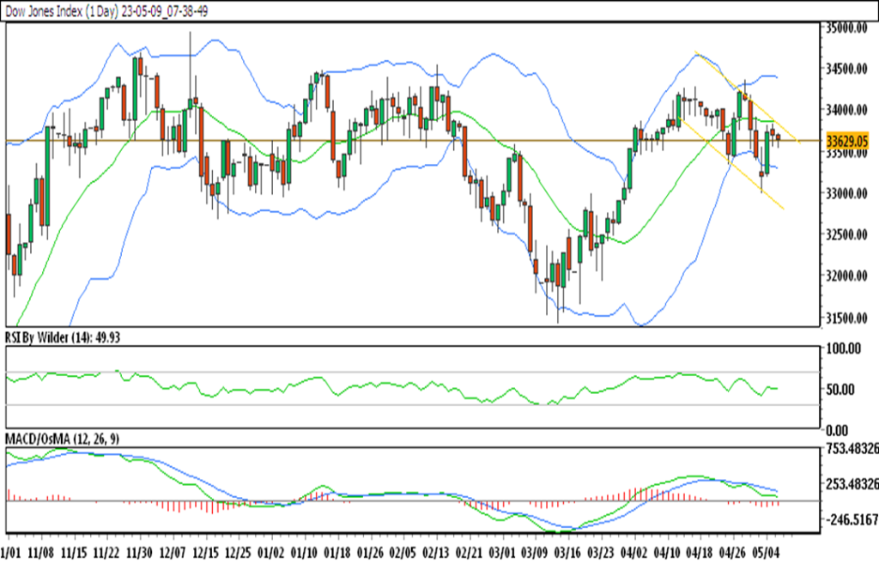Click the 03/16 date label
Viewport: 879px width, 588px height.
tap(567, 554)
